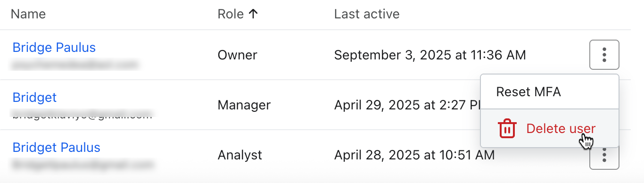644x183 pixels.
Task: Choose the Delete user text option
Action: 561,128
